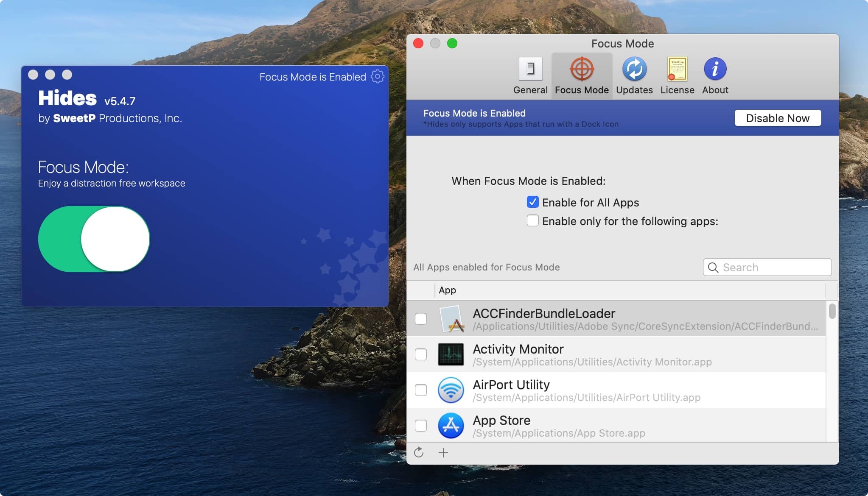Check Enable only for the following apps

pos(532,220)
